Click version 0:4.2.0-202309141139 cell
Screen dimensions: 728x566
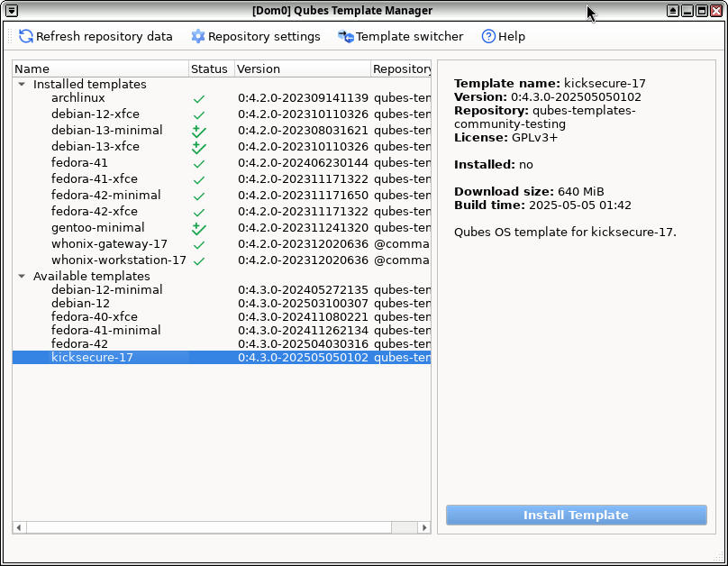(303, 98)
